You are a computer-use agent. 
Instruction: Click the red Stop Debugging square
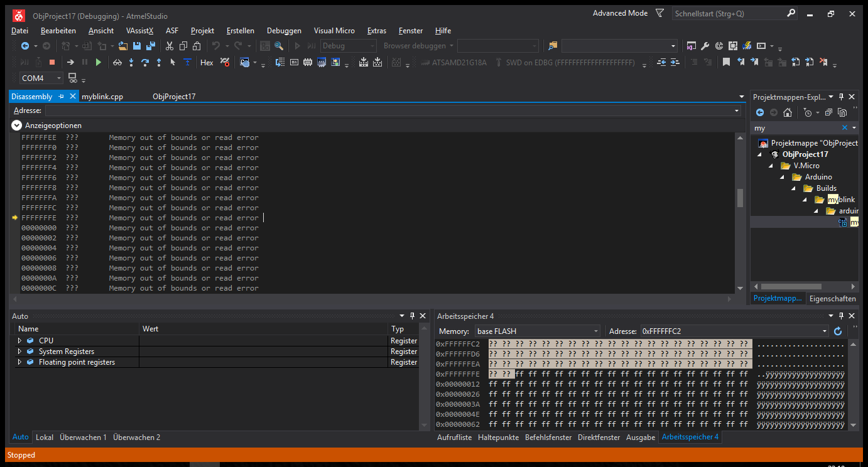pos(52,62)
